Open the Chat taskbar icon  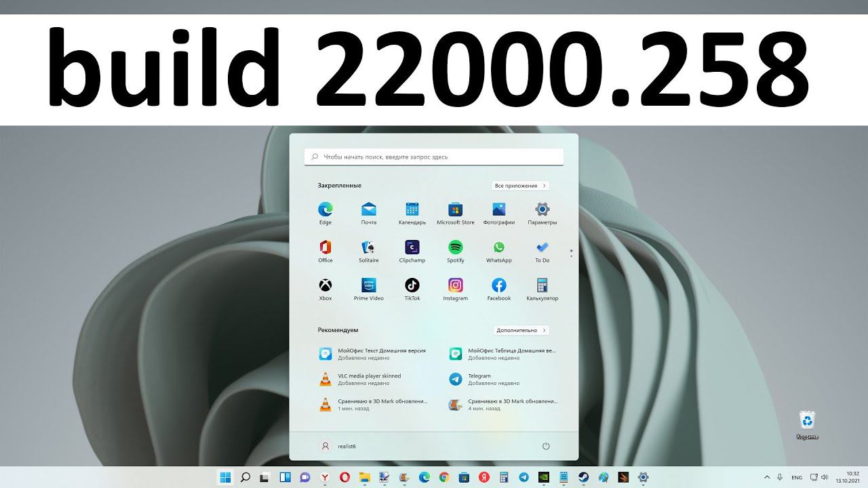pyautogui.click(x=305, y=477)
